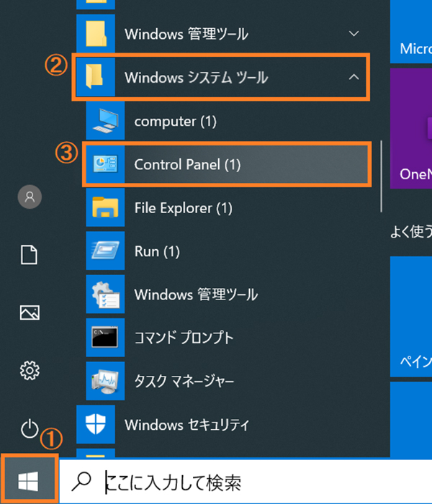Click the Windows Start button
This screenshot has height=504, width=432.
(x=29, y=480)
